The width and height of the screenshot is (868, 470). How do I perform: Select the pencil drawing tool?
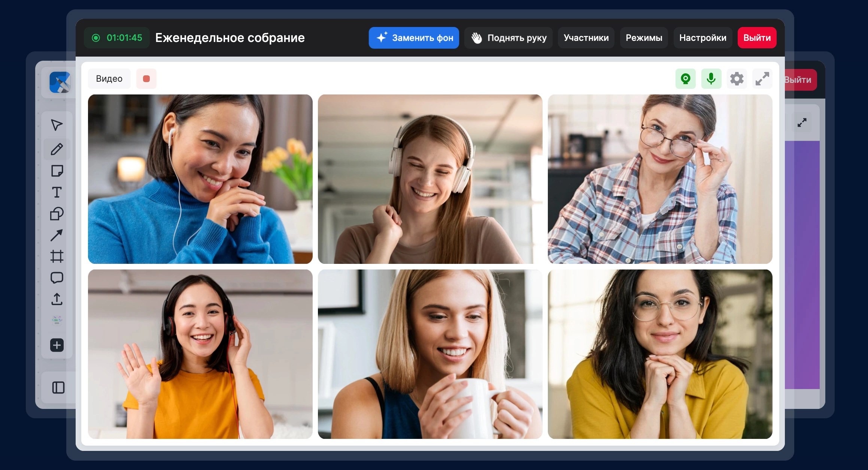tap(57, 149)
